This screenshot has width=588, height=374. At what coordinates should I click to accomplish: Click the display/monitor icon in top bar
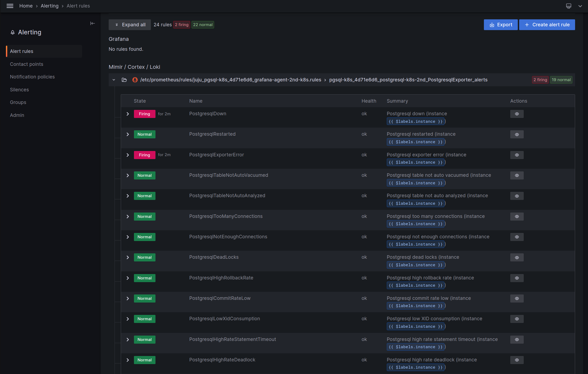pos(568,6)
